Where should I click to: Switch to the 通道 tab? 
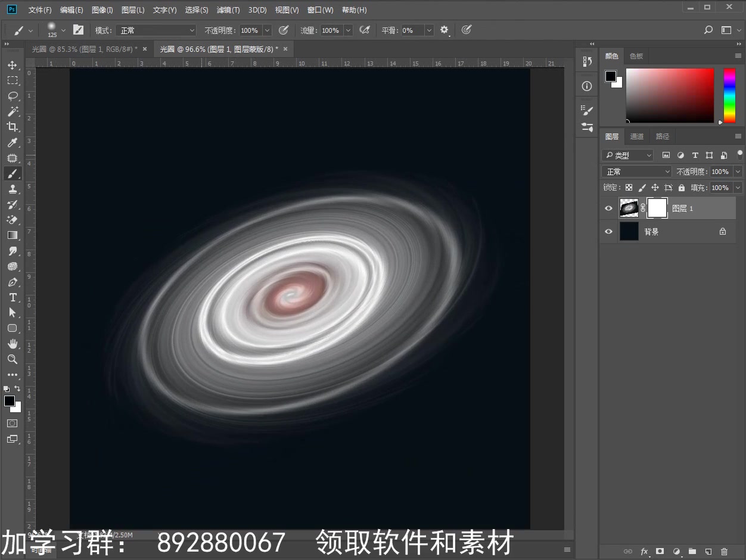pyautogui.click(x=636, y=136)
